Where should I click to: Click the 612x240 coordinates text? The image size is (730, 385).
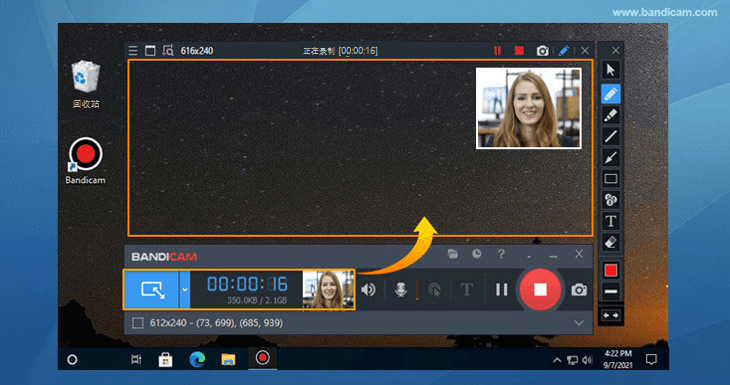point(216,323)
